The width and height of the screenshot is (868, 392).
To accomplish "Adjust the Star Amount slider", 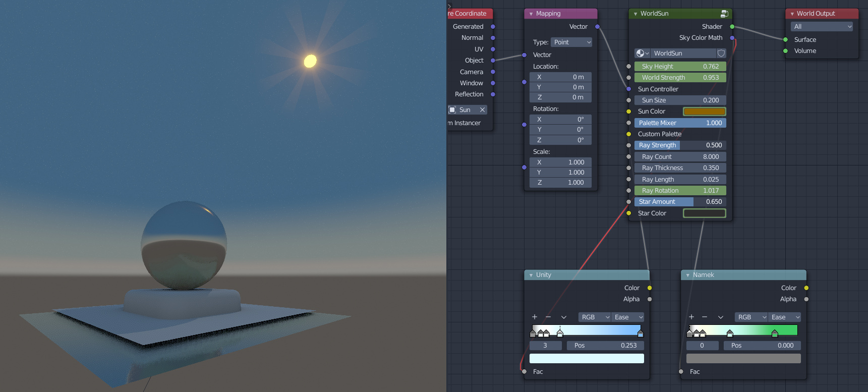I will 680,202.
